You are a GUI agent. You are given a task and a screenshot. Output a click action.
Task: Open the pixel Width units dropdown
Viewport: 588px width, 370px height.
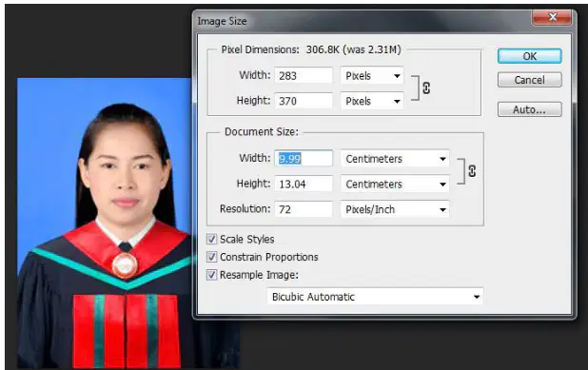pos(372,76)
